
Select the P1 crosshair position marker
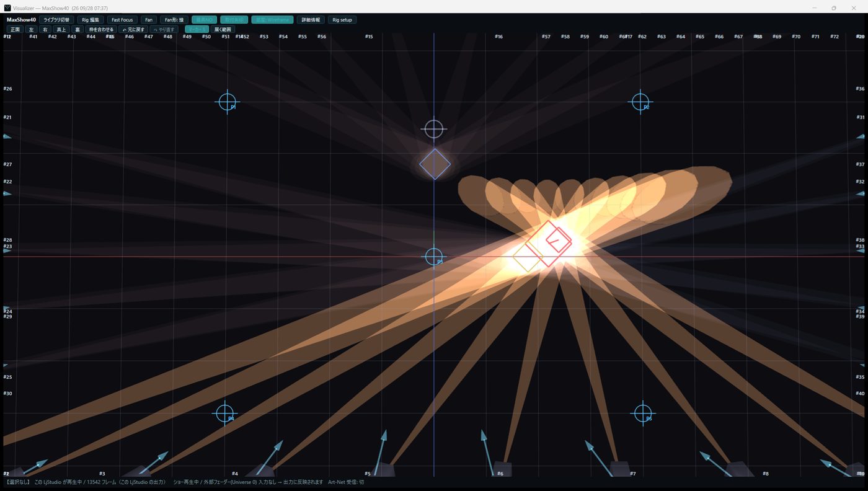(228, 102)
